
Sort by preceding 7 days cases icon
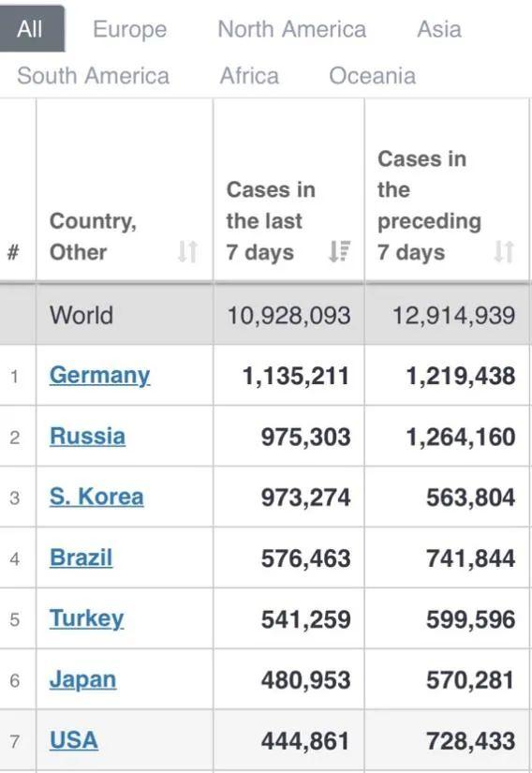(504, 251)
